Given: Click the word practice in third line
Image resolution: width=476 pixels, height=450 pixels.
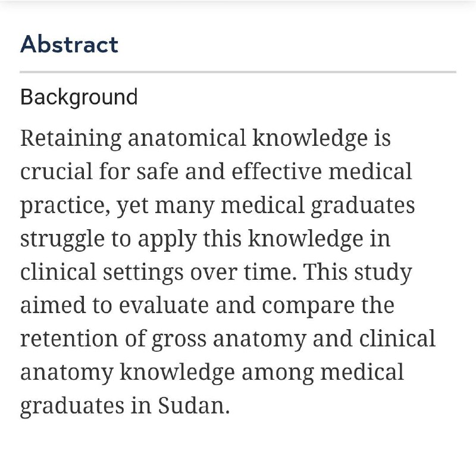Looking at the screenshot, I should coord(65,206).
